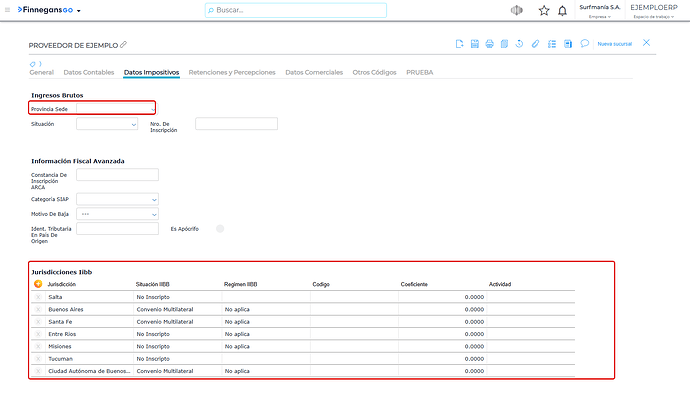690x402 pixels.
Task: Remove the Misiones jurisdiction row
Action: tap(38, 347)
